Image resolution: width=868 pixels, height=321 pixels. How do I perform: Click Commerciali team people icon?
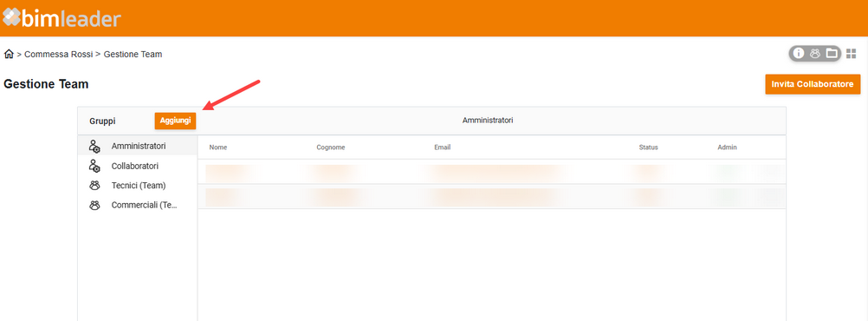pos(94,205)
